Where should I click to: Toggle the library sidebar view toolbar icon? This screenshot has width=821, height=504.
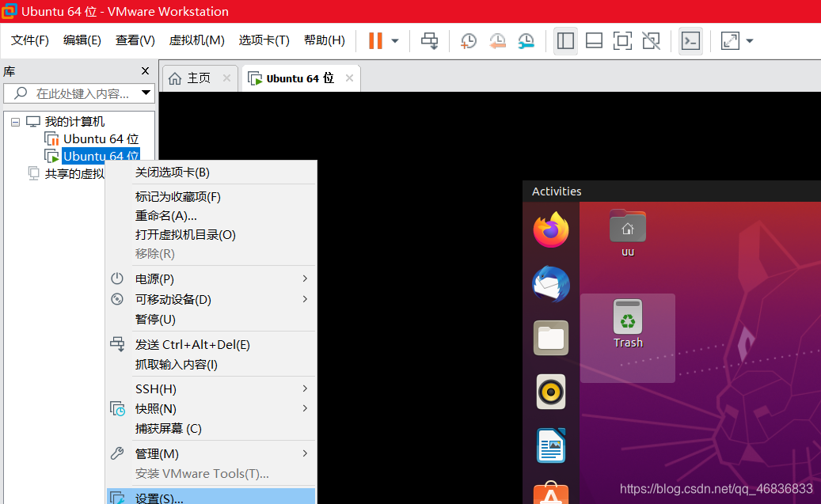tap(565, 41)
